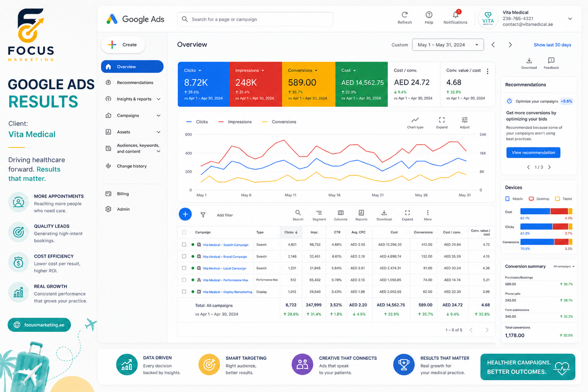Open Recommendations in the sidebar
Viewport: 588px width, 392px height.
click(132, 83)
